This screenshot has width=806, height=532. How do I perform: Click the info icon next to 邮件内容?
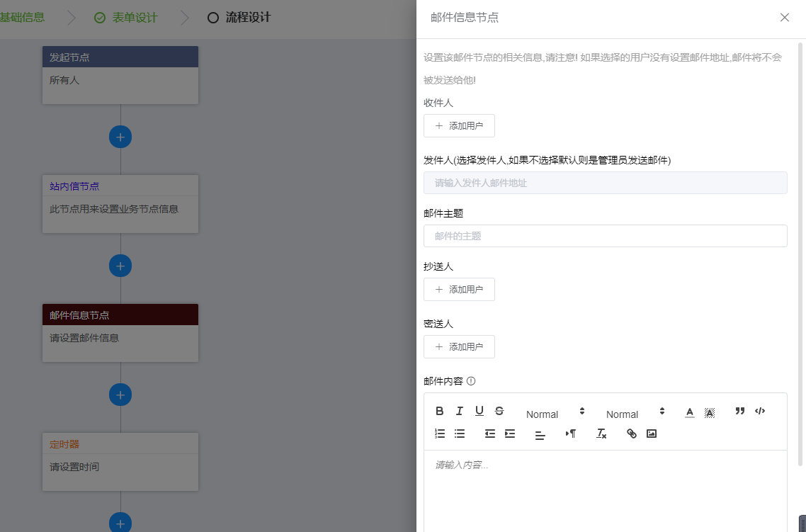coord(471,381)
